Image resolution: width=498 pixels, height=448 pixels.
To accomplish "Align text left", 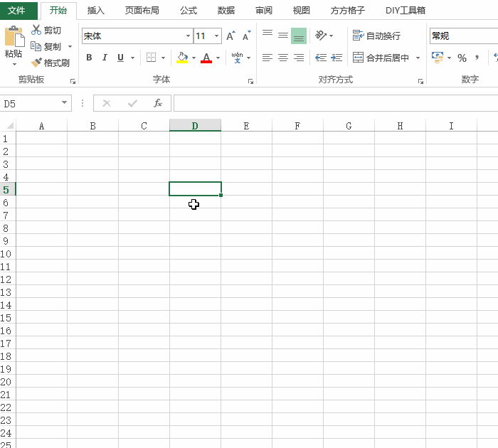I will (267, 58).
